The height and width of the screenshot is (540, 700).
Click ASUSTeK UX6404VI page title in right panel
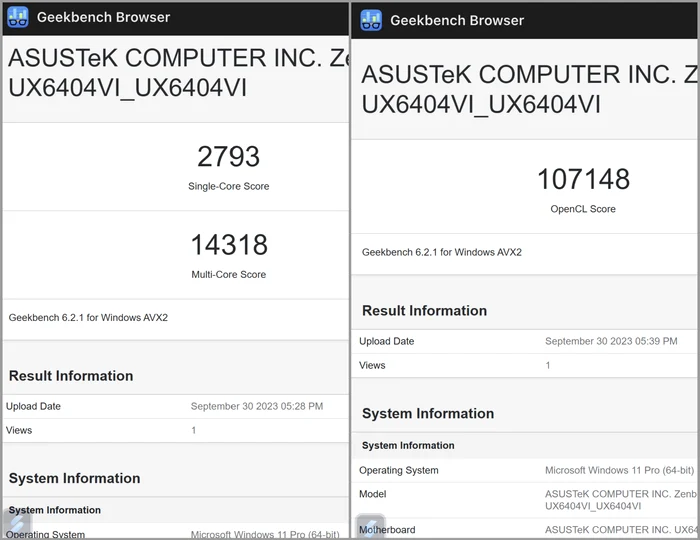[x=529, y=89]
